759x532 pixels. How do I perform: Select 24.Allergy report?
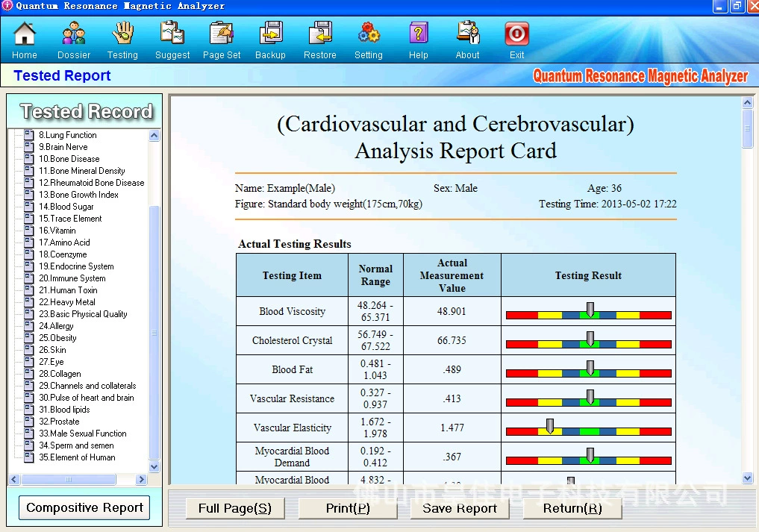click(56, 326)
